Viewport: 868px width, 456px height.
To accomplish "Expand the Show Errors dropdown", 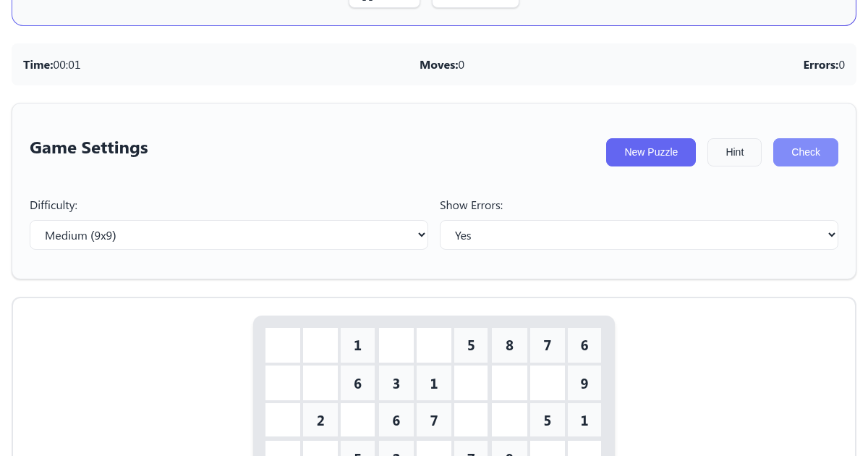I will click(639, 235).
